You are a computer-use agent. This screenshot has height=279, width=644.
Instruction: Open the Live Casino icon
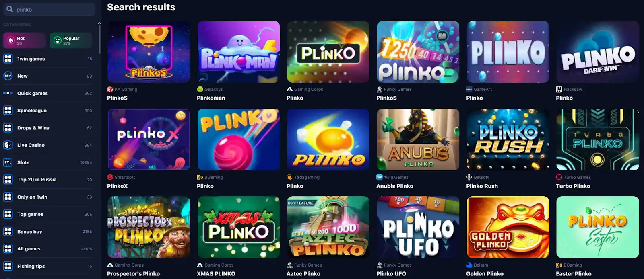(x=8, y=145)
